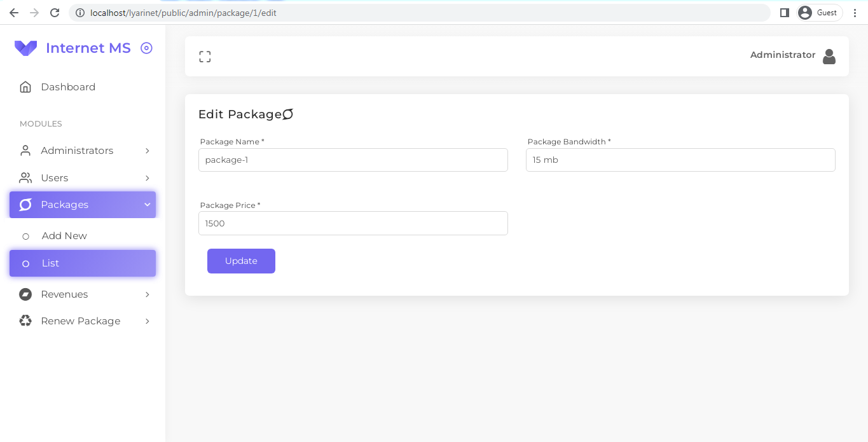The image size is (868, 442).
Task: Open the Add New packages page
Action: click(64, 235)
